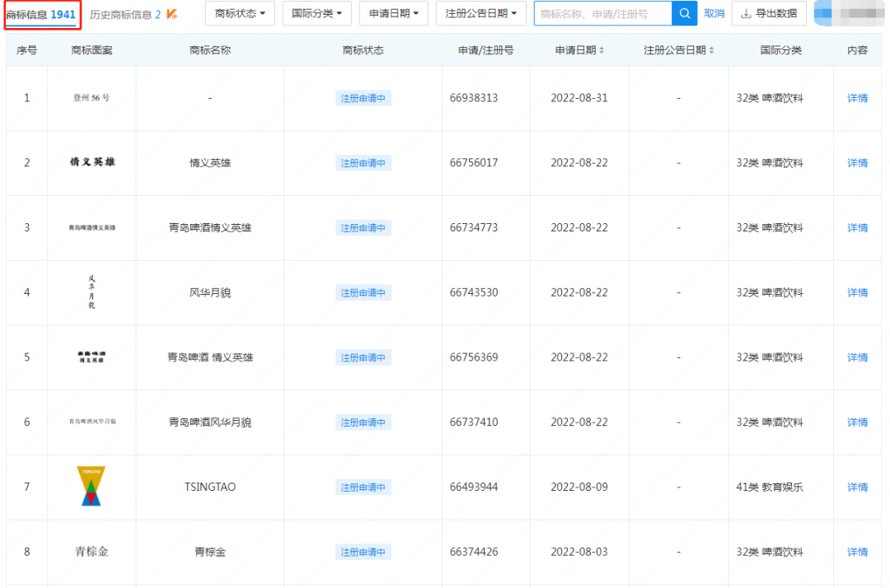890x588 pixels.
Task: Select application date 2022-08-09
Action: [x=579, y=487]
